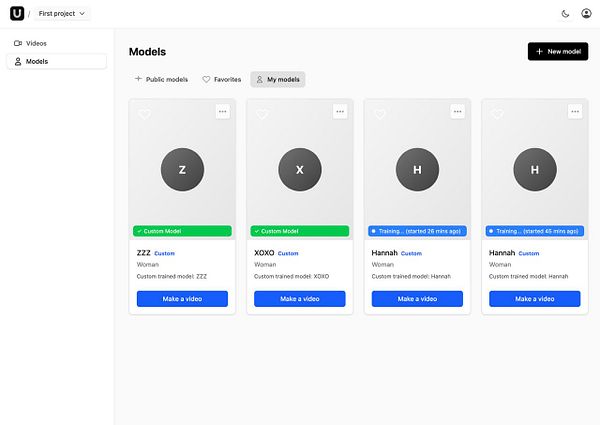
Task: Make a video with Hannah 26 mins model
Action: click(417, 299)
